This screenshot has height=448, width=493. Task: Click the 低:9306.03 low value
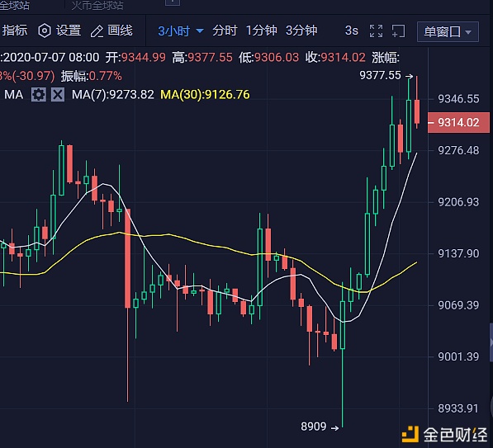click(269, 58)
